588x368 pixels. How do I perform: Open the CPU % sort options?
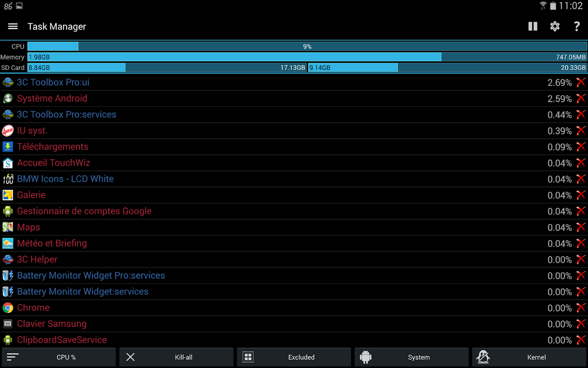pyautogui.click(x=59, y=357)
